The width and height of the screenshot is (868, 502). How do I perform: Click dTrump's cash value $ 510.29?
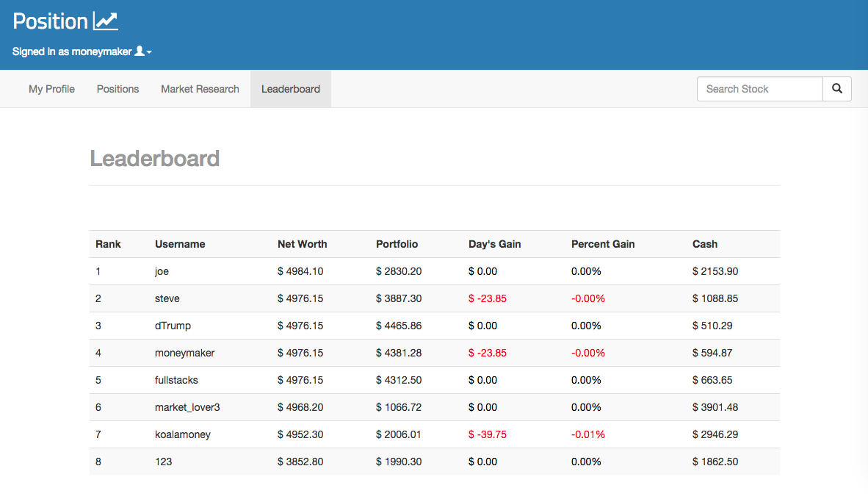tap(712, 326)
